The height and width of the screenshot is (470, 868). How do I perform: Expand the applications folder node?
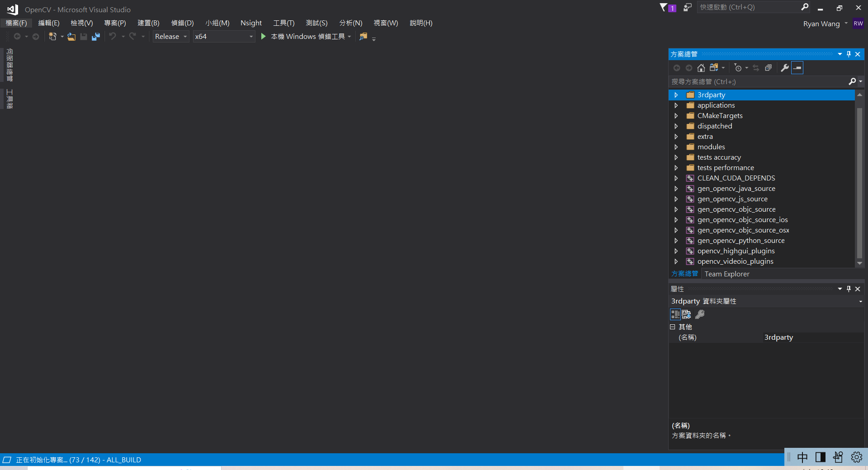[676, 105]
